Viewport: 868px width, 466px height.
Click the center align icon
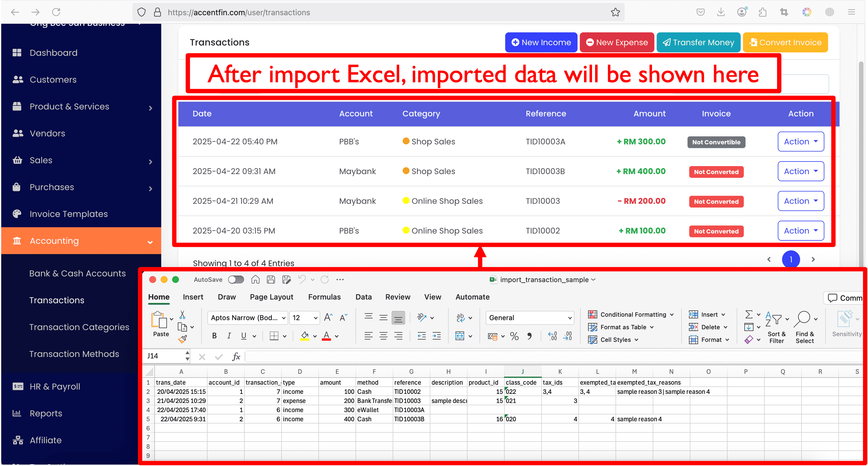(x=383, y=336)
